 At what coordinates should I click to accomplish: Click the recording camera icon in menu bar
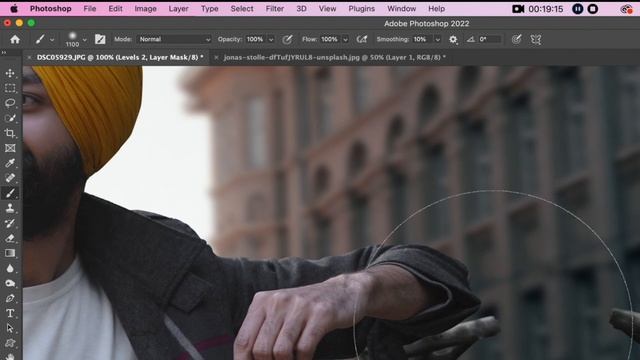[518, 9]
